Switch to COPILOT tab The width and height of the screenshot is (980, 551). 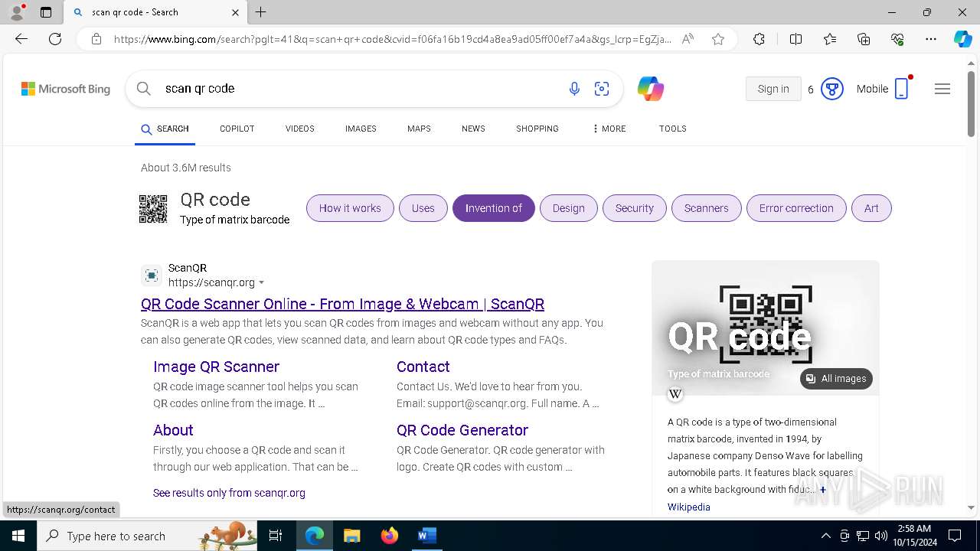pyautogui.click(x=237, y=129)
